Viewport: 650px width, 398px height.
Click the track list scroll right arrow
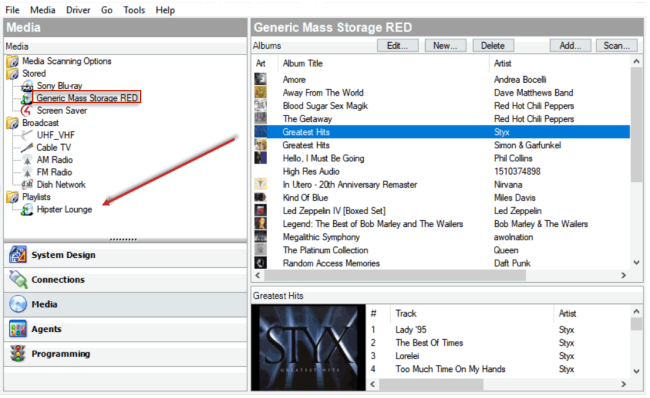pos(623,384)
